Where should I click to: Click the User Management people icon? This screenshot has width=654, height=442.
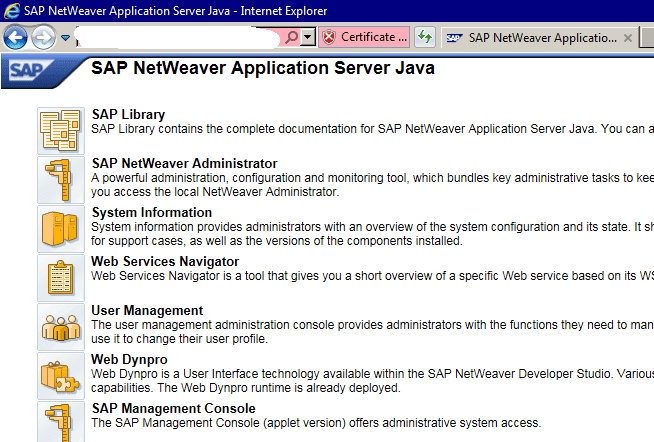[61, 327]
